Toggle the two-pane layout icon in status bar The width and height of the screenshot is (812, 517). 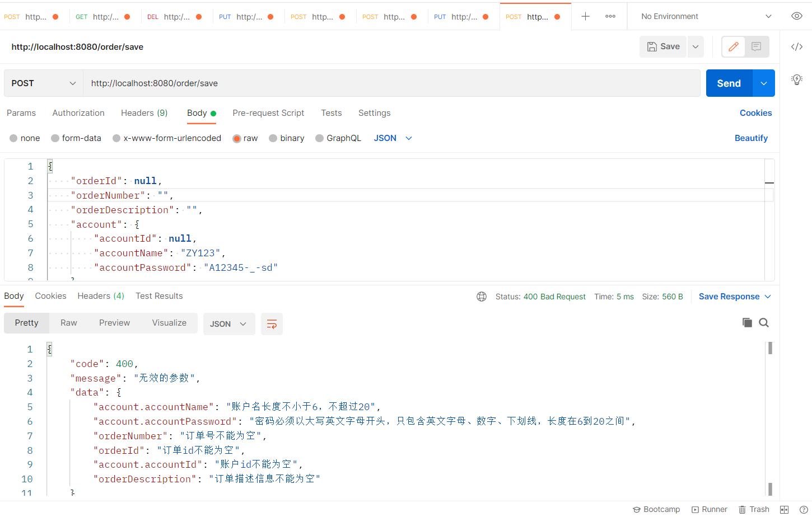[x=784, y=509]
